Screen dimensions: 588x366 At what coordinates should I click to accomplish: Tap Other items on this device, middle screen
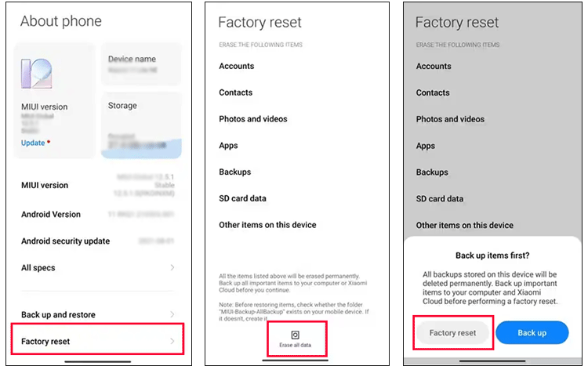(268, 225)
